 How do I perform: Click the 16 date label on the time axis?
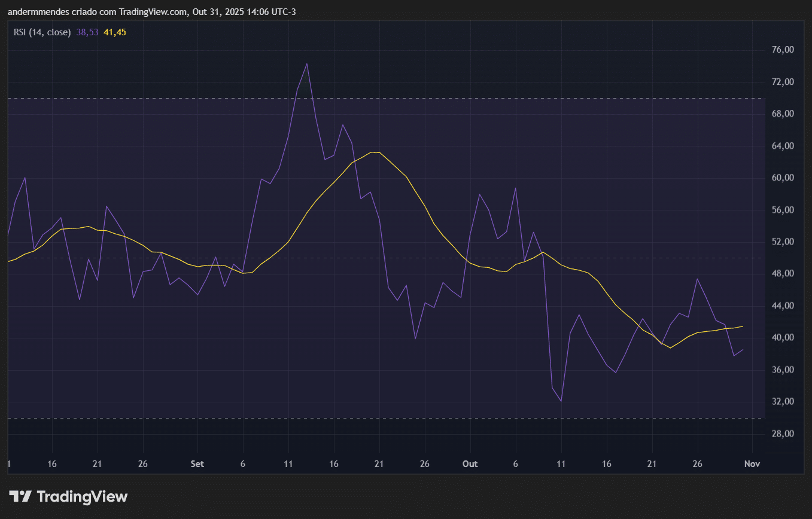[x=51, y=463]
